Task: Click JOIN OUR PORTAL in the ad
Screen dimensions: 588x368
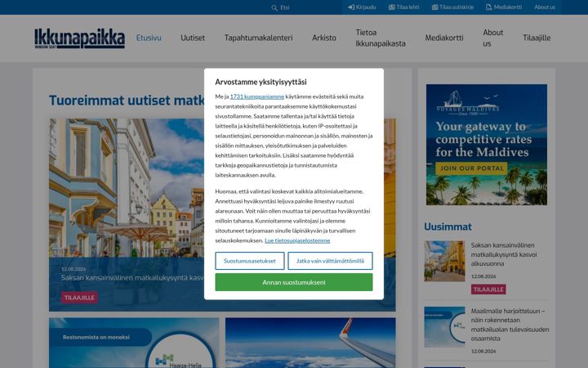Action: click(471, 168)
